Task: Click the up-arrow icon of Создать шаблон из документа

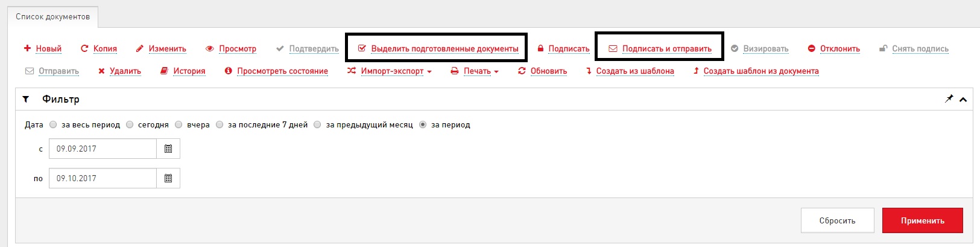Action: (696, 71)
